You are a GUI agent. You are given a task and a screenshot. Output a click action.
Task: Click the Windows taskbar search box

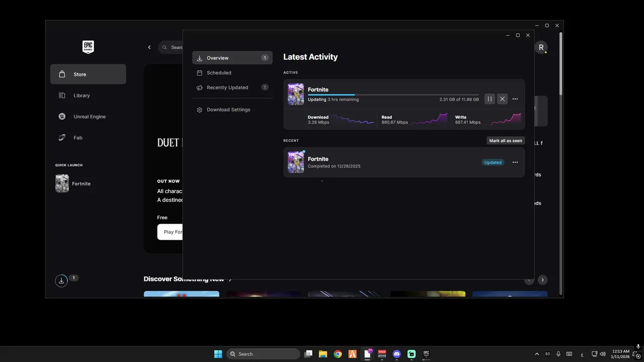[x=264, y=354]
